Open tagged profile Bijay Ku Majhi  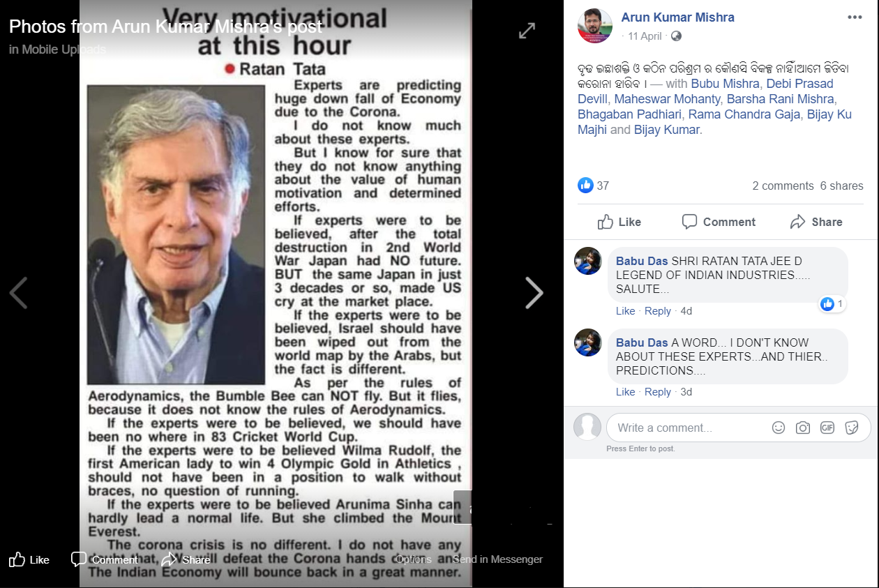tap(714, 122)
